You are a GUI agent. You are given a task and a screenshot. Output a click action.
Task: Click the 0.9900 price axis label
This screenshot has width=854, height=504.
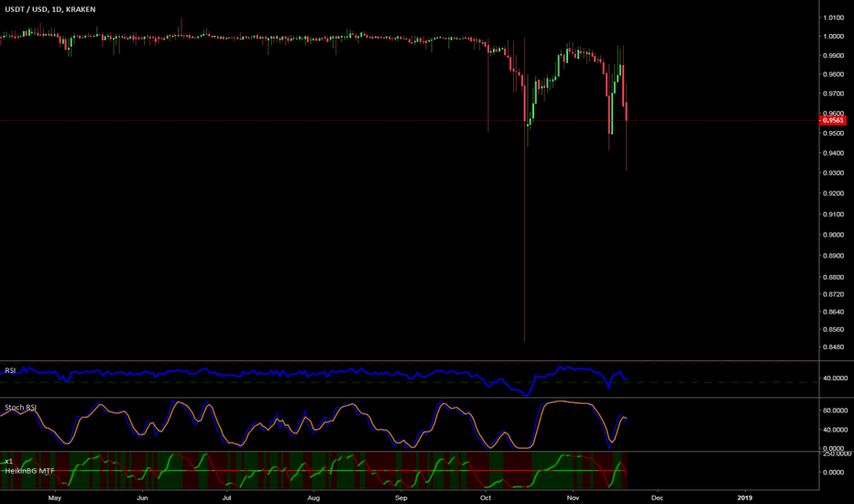pos(834,56)
